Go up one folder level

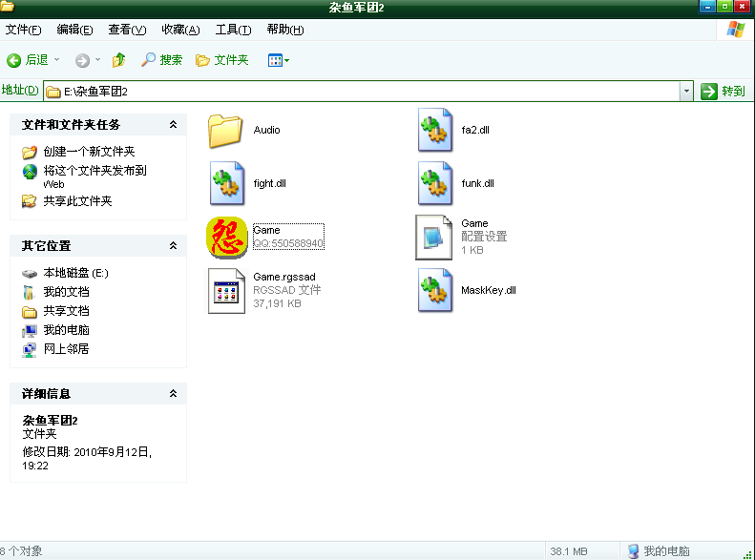tap(118, 60)
